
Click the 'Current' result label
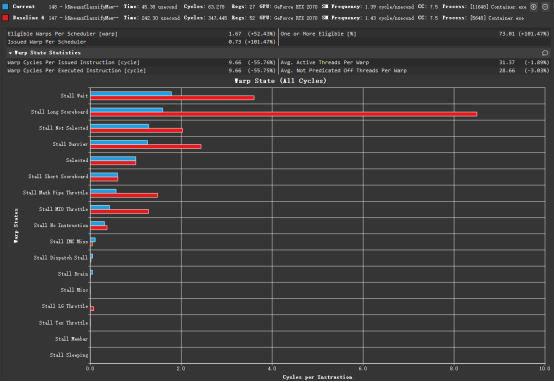click(x=24, y=6)
